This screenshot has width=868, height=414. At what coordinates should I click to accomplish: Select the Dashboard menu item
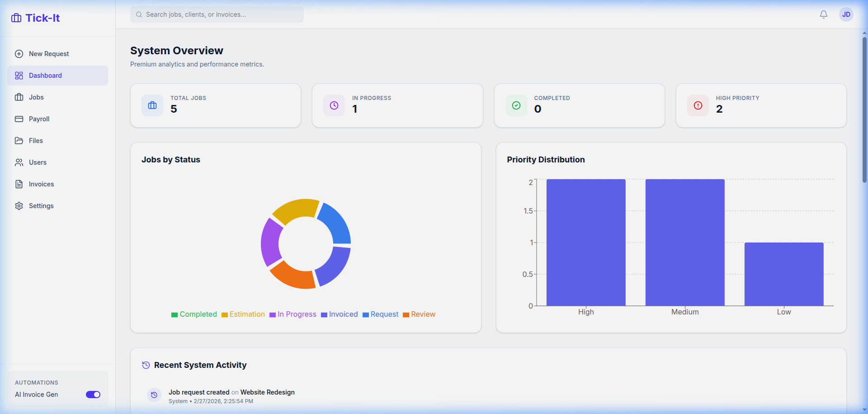[45, 75]
